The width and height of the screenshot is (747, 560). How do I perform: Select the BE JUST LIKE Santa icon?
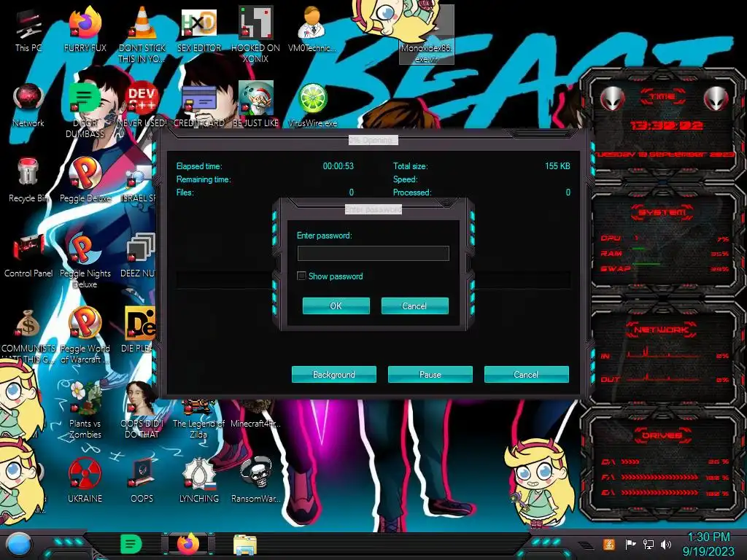coord(255,105)
